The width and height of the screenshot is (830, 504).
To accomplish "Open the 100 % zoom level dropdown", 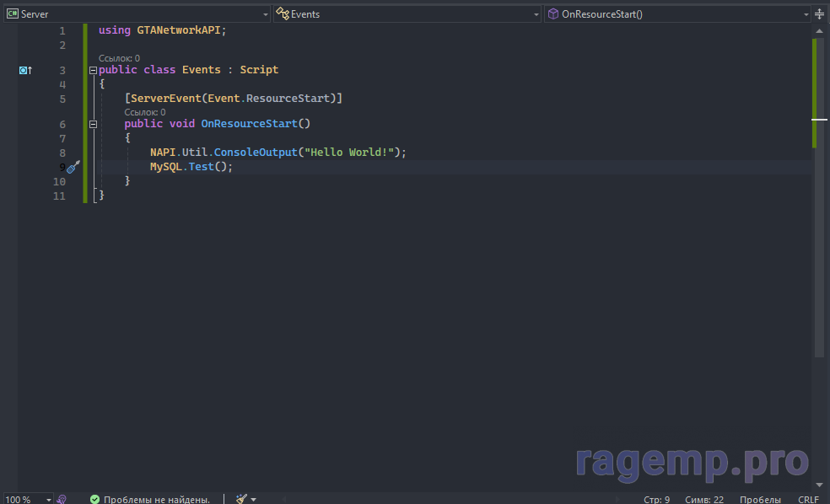I will 48,499.
